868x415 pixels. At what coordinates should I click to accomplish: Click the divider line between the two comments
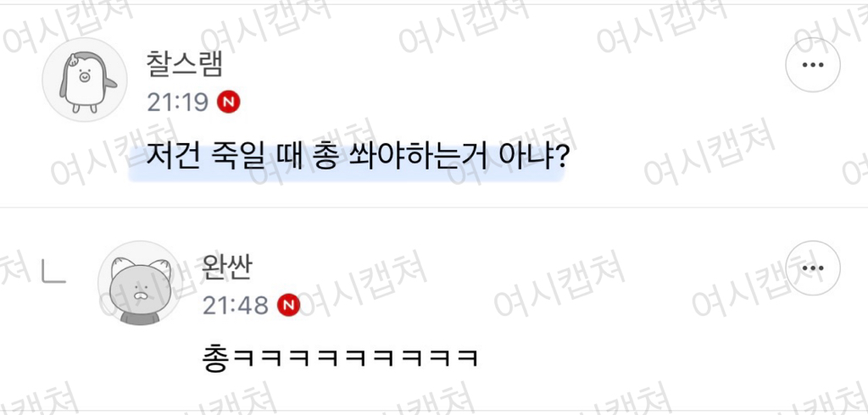(x=434, y=207)
